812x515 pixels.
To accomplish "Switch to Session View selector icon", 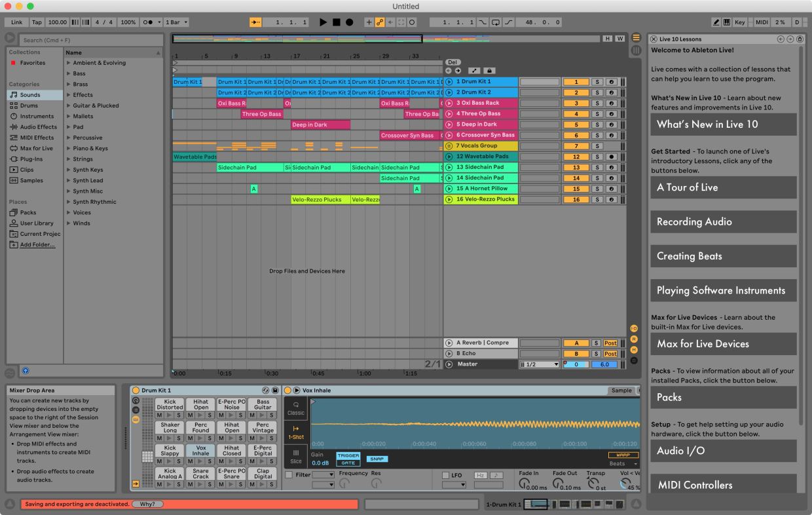I will click(x=636, y=50).
